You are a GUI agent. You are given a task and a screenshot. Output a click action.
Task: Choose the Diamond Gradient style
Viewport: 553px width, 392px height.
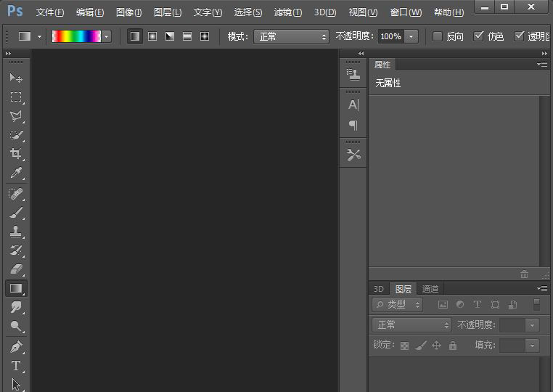point(205,36)
